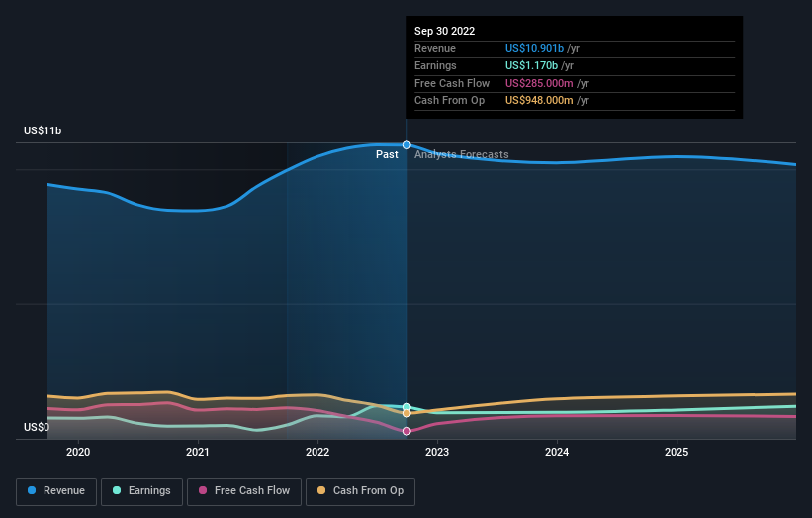
Task: Click the 2022 x-axis label
Action: pos(317,453)
